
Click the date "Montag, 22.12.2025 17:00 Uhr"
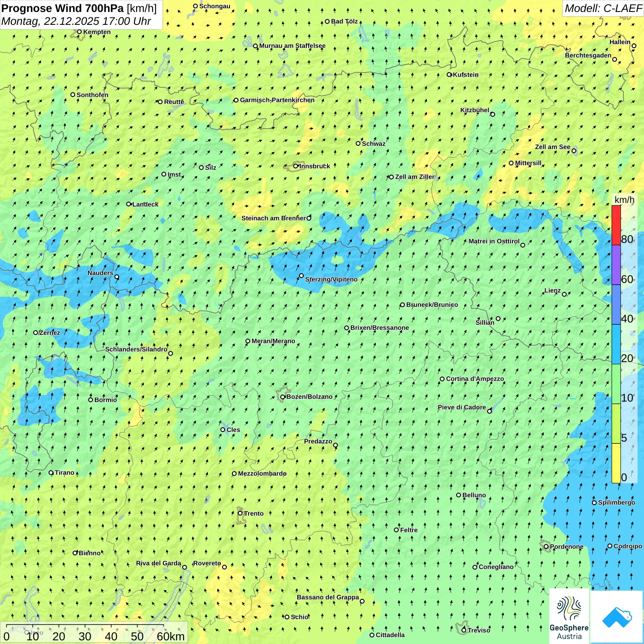coord(76,21)
